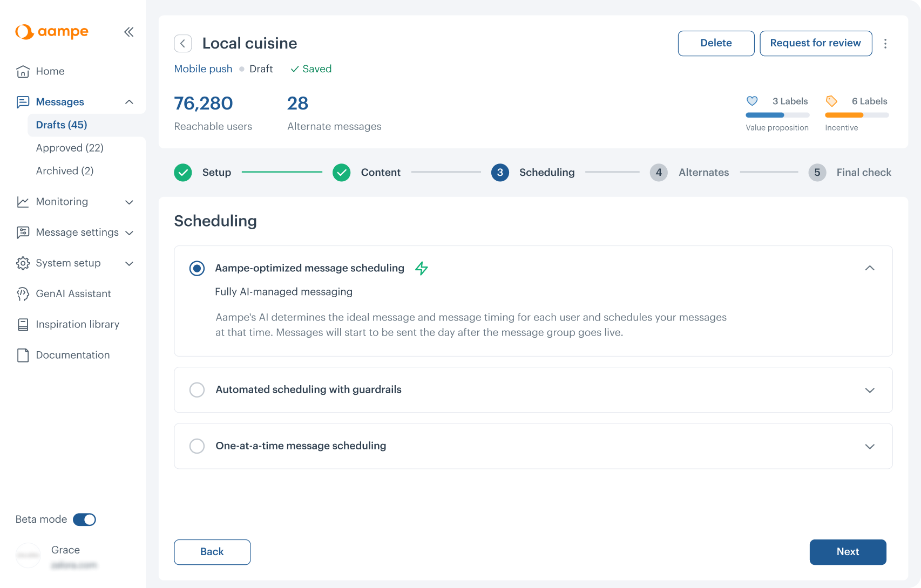Open Archived (2) messages
Image resolution: width=921 pixels, height=588 pixels.
coord(65,171)
